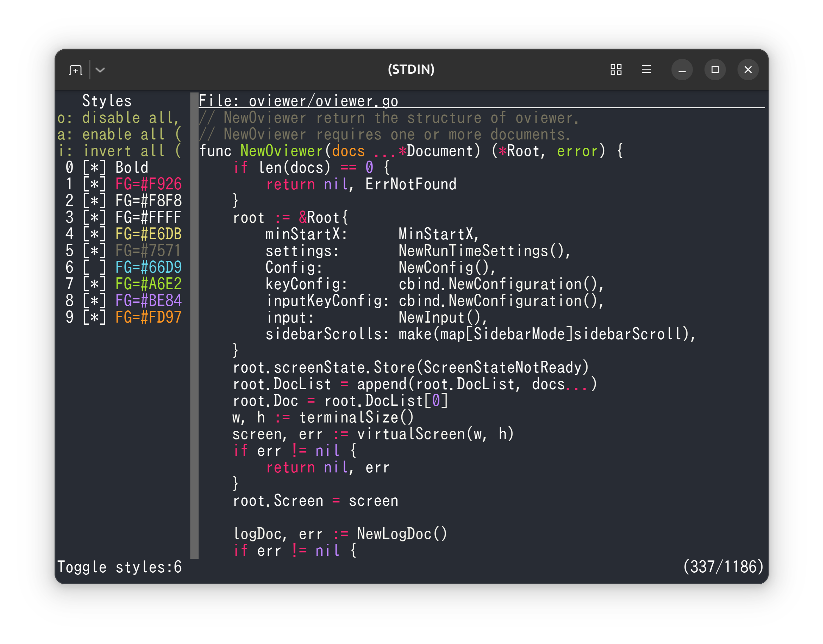Click the orange FG=#FD97 color label

tap(148, 317)
